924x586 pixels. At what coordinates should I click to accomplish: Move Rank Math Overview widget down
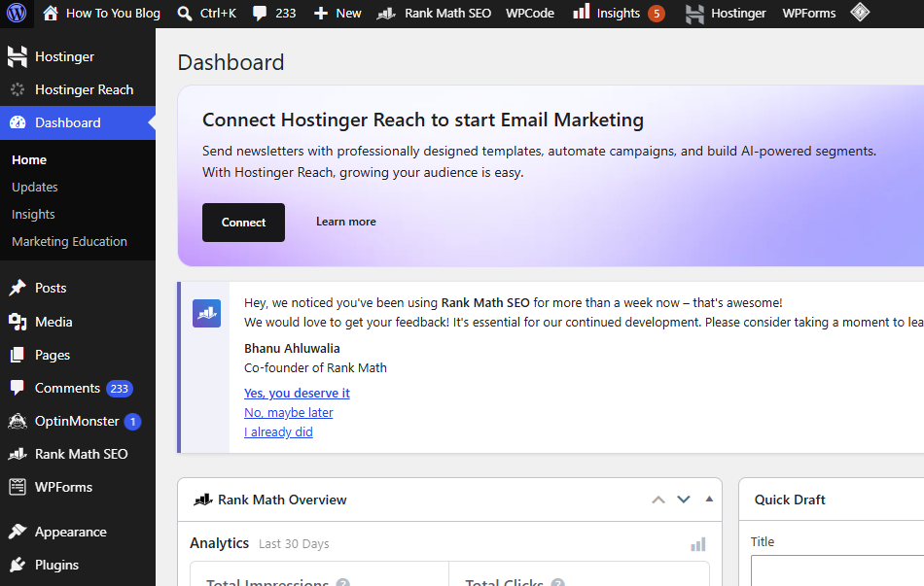point(684,500)
